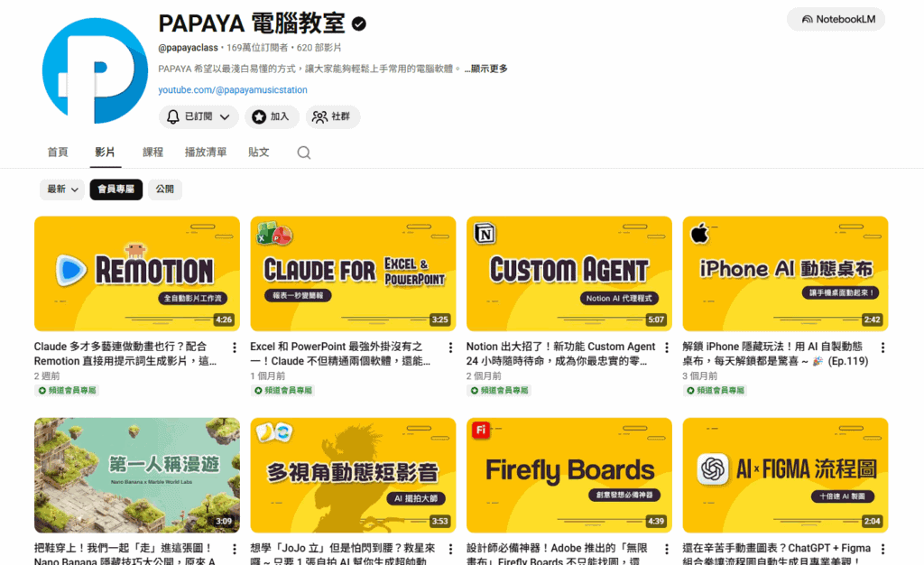924x565 pixels.
Task: Click '2 週前' under the Remotion video
Action: click(47, 375)
